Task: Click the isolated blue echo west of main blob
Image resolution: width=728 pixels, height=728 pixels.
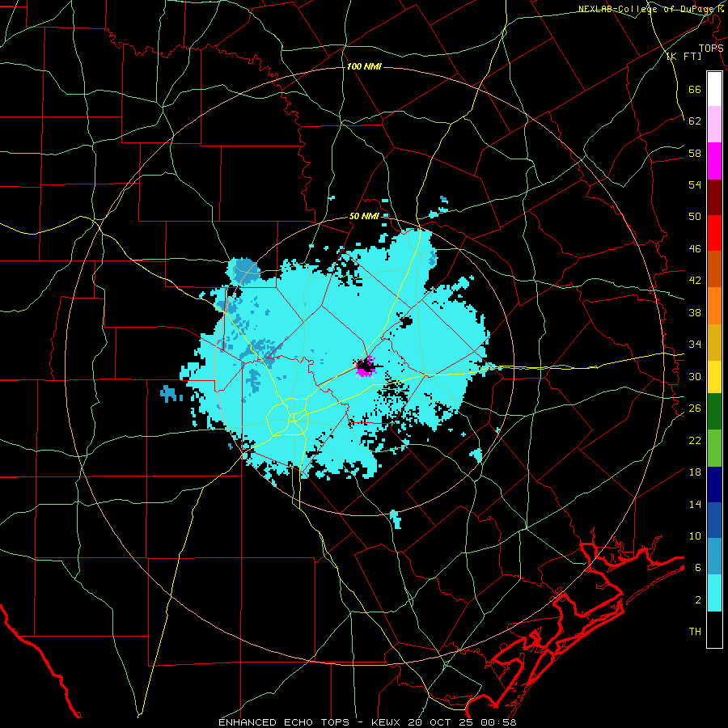Action: tap(170, 393)
